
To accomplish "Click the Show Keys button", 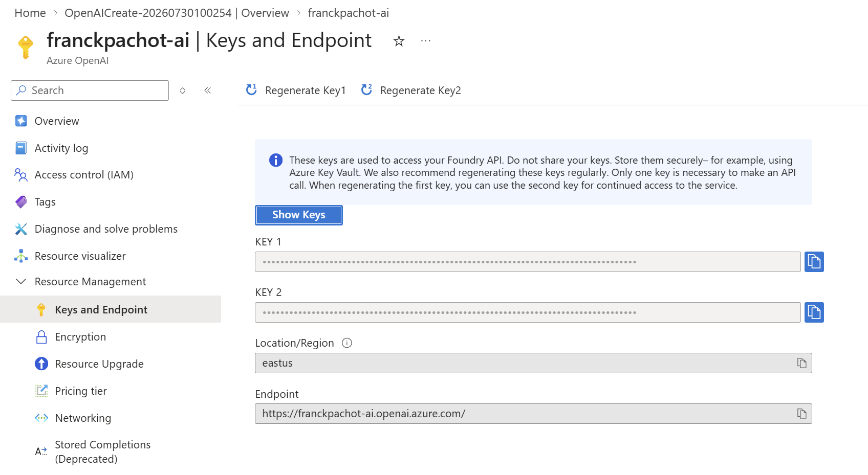I will (299, 215).
